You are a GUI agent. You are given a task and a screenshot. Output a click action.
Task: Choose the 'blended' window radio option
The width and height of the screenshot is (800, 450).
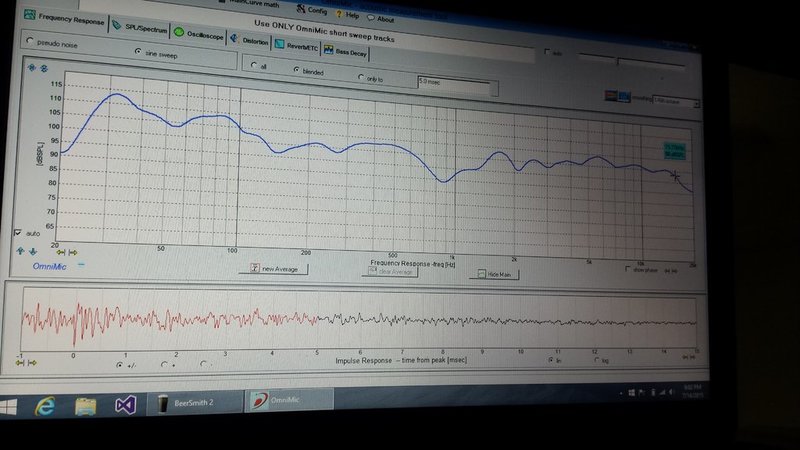coord(296,69)
